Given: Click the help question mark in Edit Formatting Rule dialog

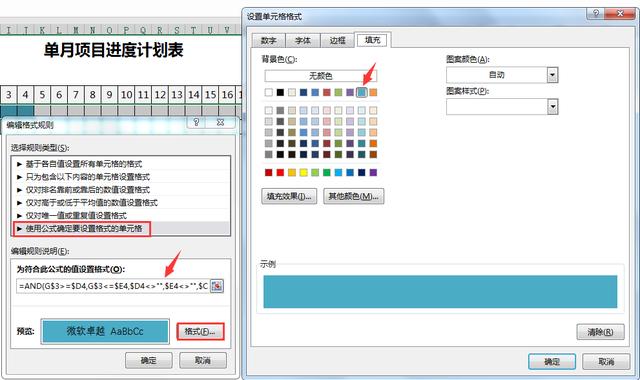Looking at the screenshot, I should pyautogui.click(x=196, y=122).
